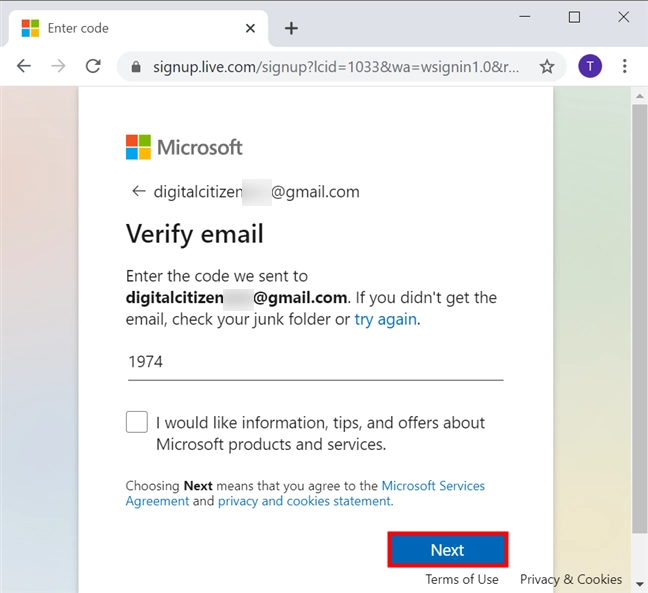Screen dimensions: 648x593
Task: Close the Enter code tab
Action: click(250, 28)
